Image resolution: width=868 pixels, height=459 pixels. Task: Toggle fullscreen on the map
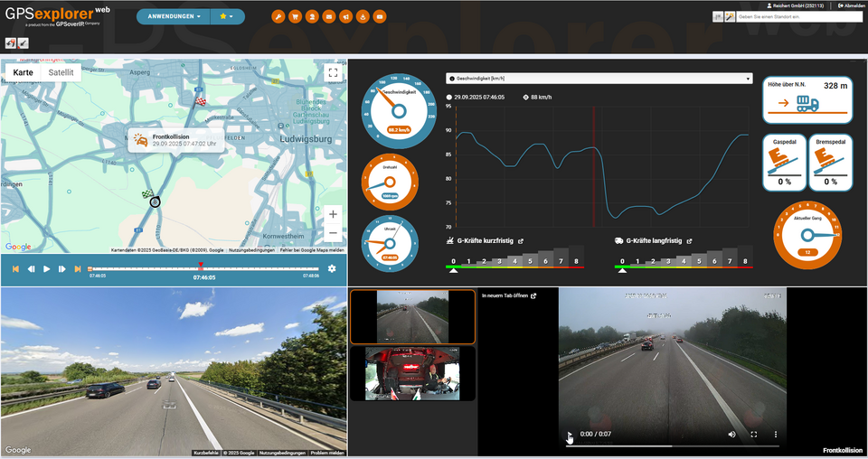click(333, 73)
